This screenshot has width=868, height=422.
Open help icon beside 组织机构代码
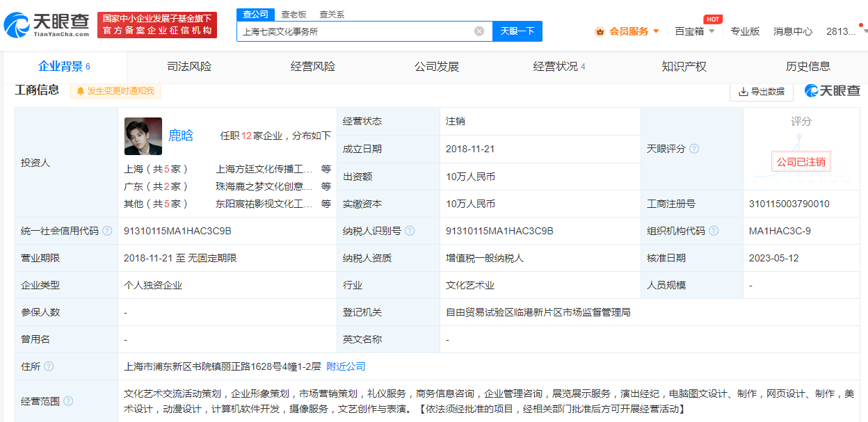pos(714,231)
